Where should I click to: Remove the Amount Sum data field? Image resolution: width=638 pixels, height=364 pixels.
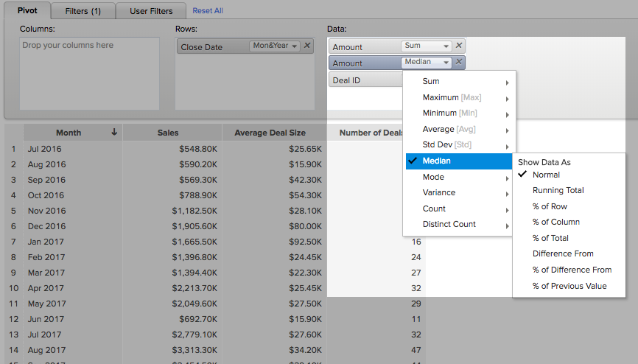tap(459, 46)
